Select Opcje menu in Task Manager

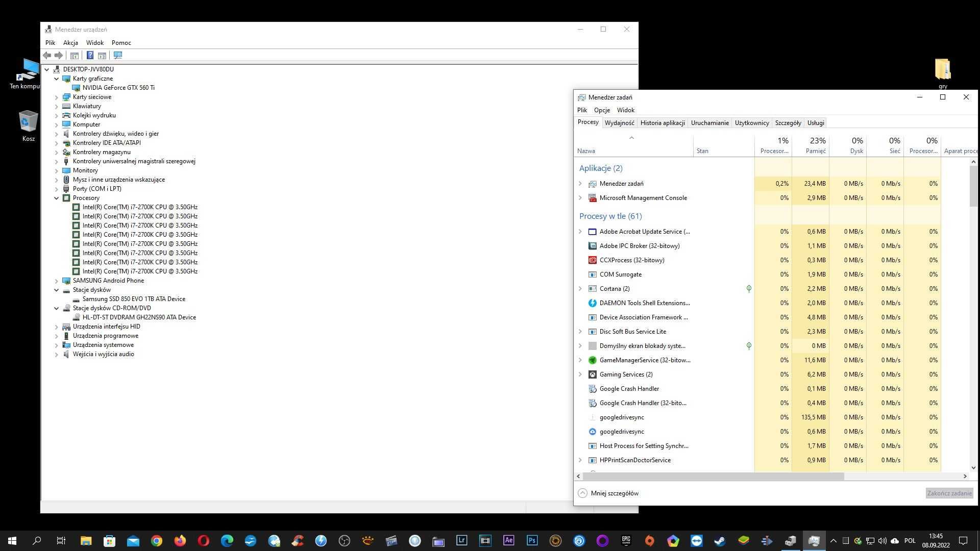point(602,110)
